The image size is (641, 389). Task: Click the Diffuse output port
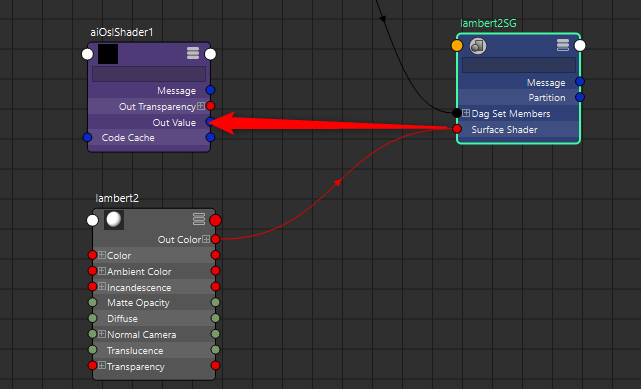215,318
